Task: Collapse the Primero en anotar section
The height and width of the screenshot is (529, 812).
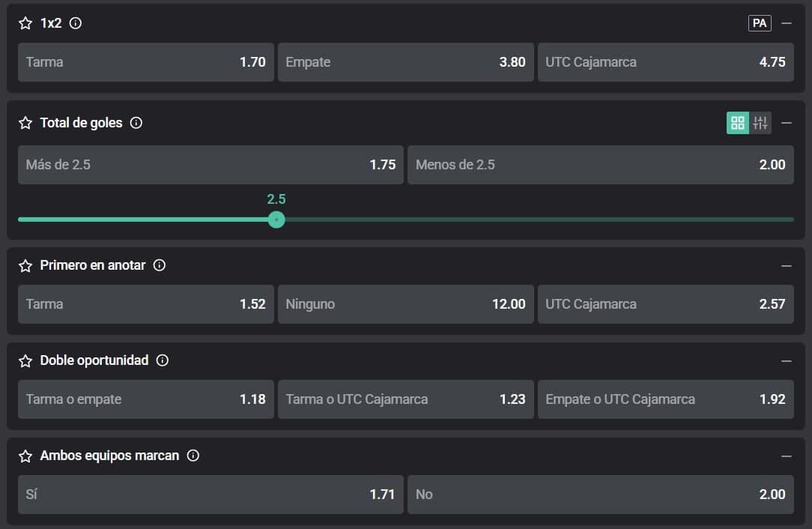Action: (x=787, y=265)
